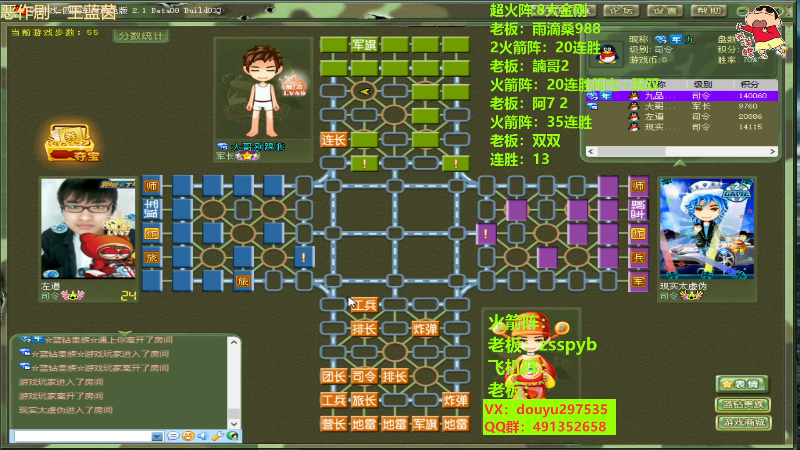The height and width of the screenshot is (450, 800).
Task: Select the orange 团长 piece
Action: (334, 377)
